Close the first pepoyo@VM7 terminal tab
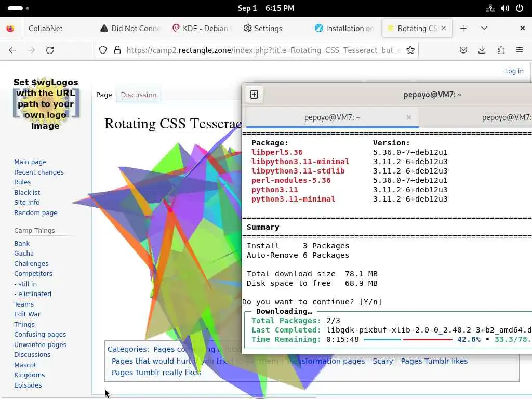 pos(408,117)
